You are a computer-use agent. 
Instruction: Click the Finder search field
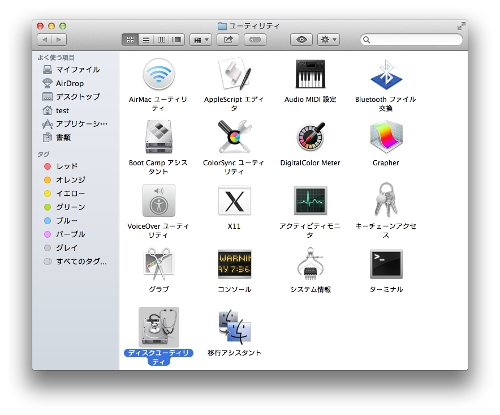tap(411, 40)
